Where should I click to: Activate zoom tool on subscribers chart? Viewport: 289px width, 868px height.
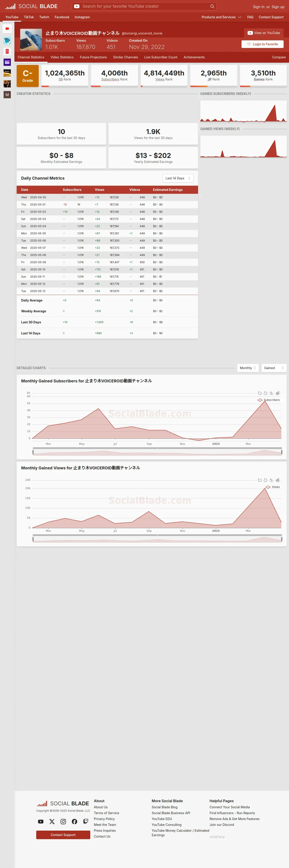[259, 393]
